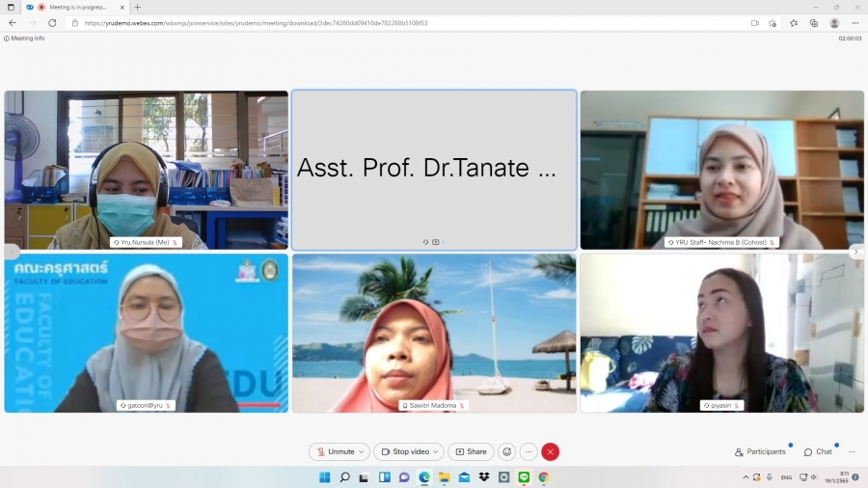Viewport: 868px width, 488px height.
Task: Refresh the browser page
Action: (x=52, y=23)
